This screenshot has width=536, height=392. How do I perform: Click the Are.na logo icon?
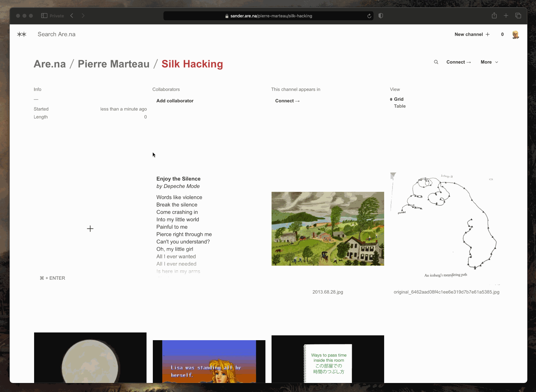point(22,34)
